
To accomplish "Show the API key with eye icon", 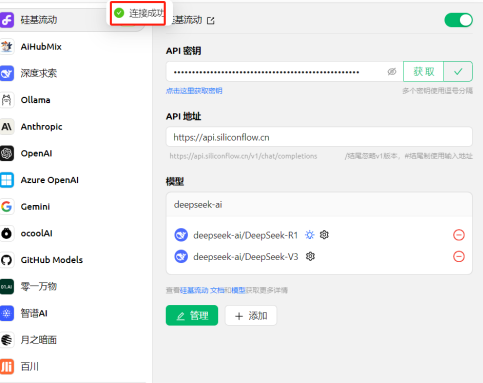I will click(x=392, y=71).
